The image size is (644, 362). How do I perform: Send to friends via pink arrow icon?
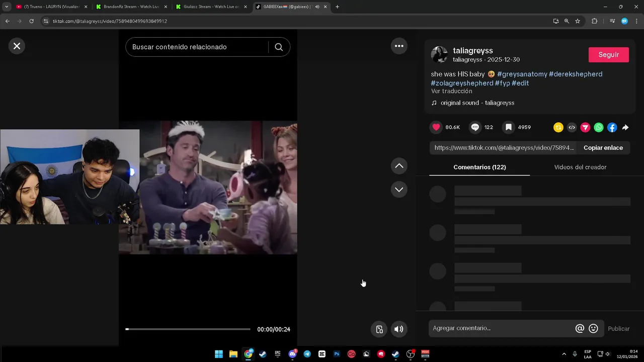[x=585, y=128]
